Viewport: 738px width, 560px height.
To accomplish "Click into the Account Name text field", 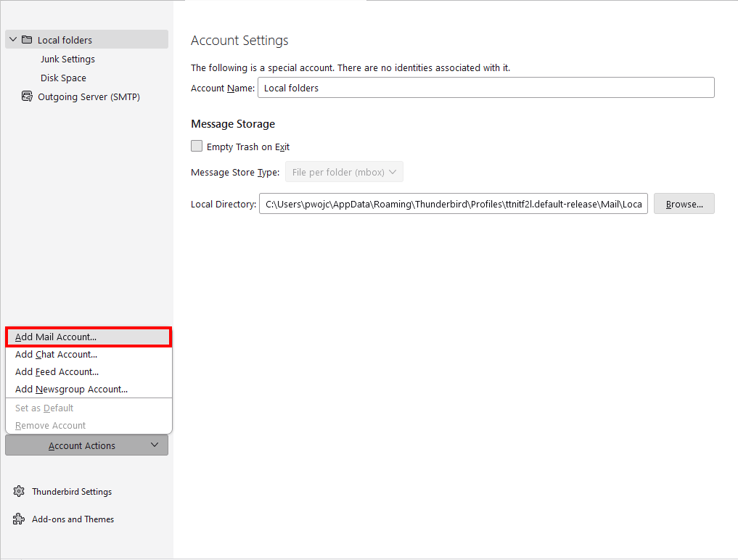I will 485,88.
